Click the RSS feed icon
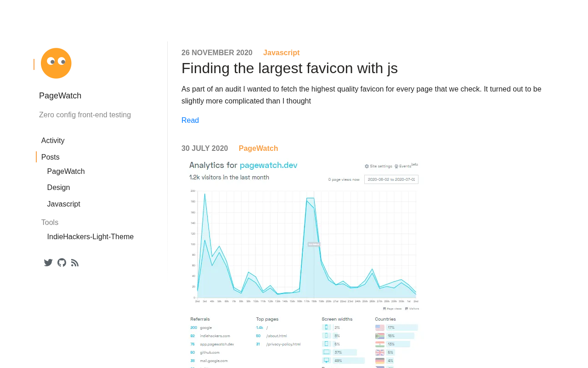The height and width of the screenshot is (368, 588). click(75, 263)
